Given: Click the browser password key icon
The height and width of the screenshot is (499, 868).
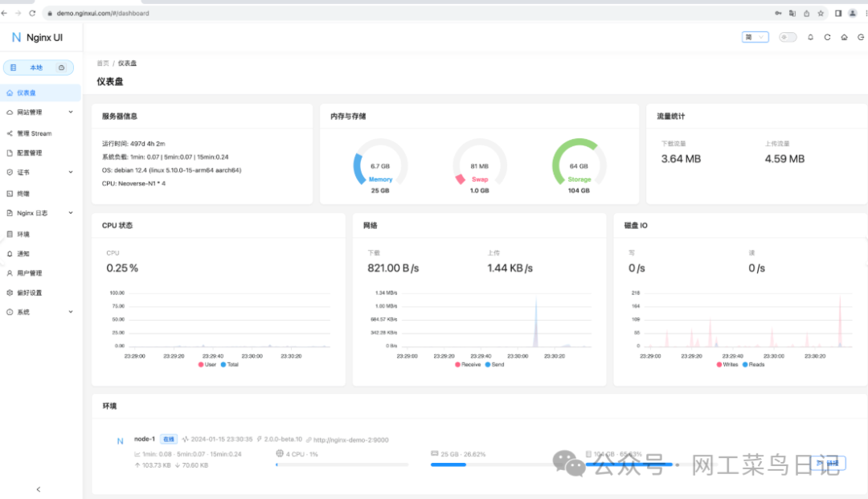Looking at the screenshot, I should (778, 14).
